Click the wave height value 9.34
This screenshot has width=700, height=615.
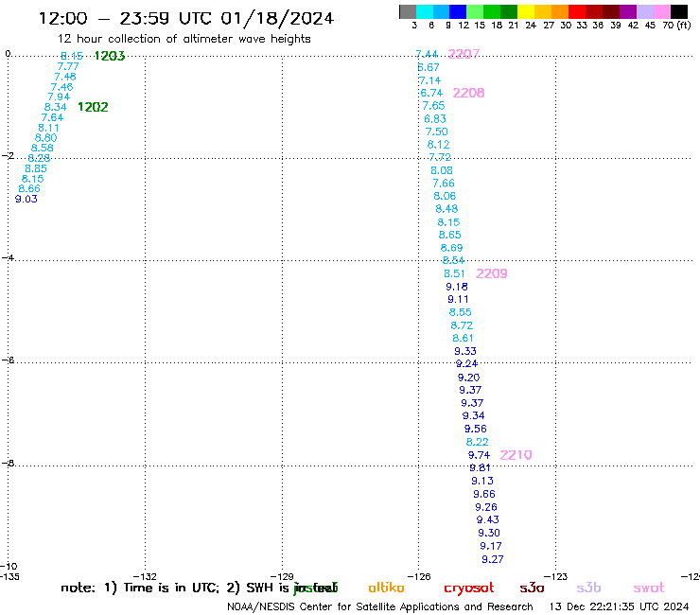[474, 415]
